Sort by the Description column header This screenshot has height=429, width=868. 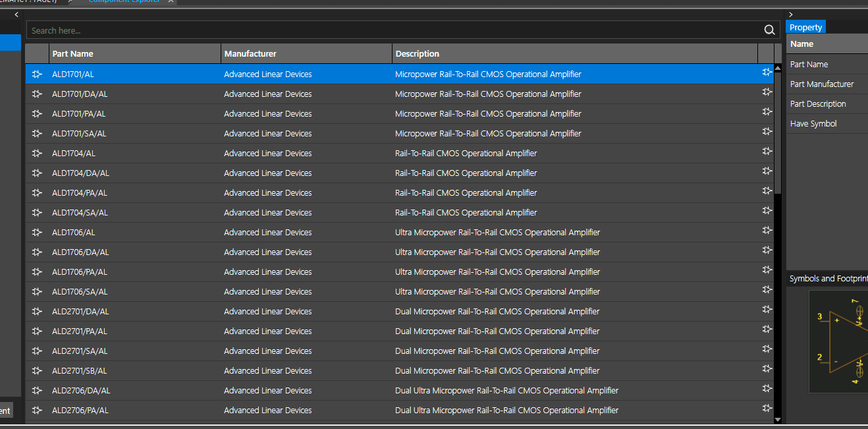pos(575,53)
